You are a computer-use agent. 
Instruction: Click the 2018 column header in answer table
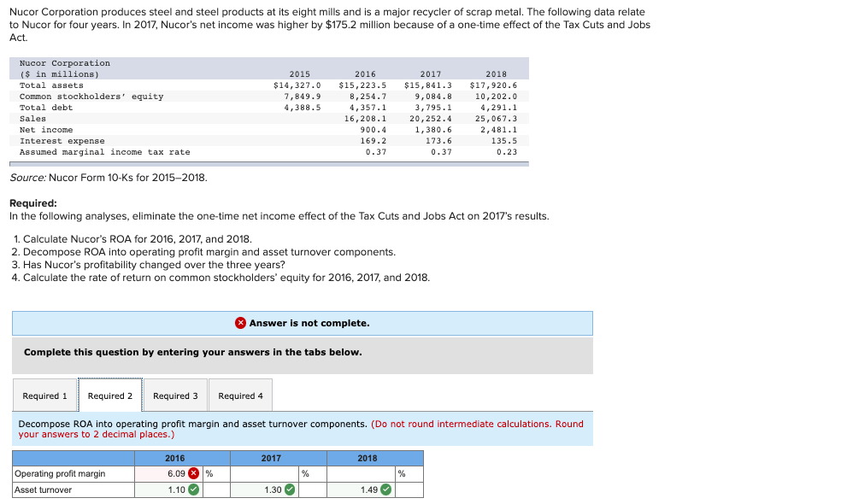click(x=368, y=458)
